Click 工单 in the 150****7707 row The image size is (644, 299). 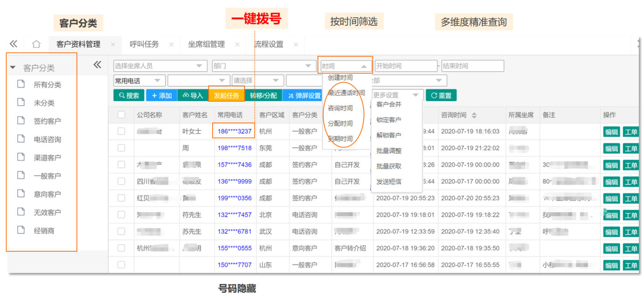(x=631, y=265)
